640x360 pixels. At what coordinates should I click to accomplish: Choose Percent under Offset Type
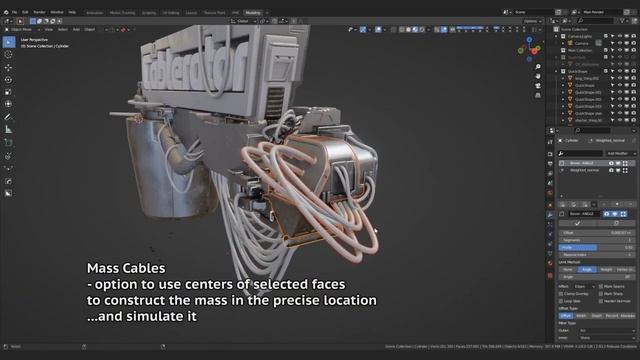(612, 316)
